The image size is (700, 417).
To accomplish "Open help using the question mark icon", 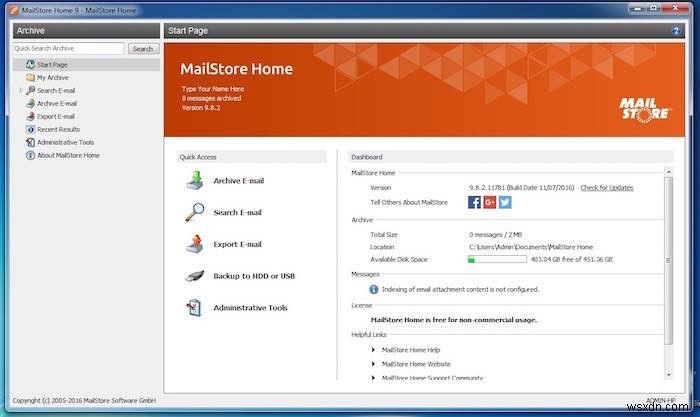I will click(x=677, y=31).
